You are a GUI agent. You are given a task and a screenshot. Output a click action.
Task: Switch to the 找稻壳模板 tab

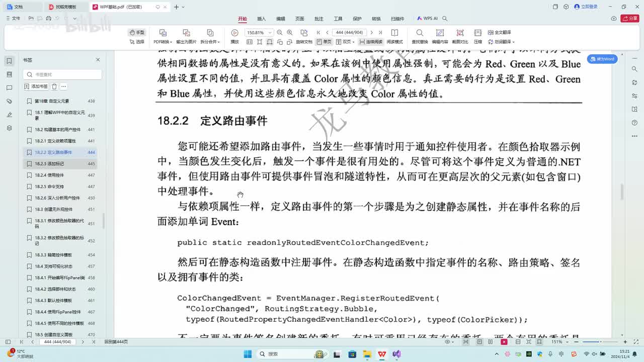(x=66, y=7)
